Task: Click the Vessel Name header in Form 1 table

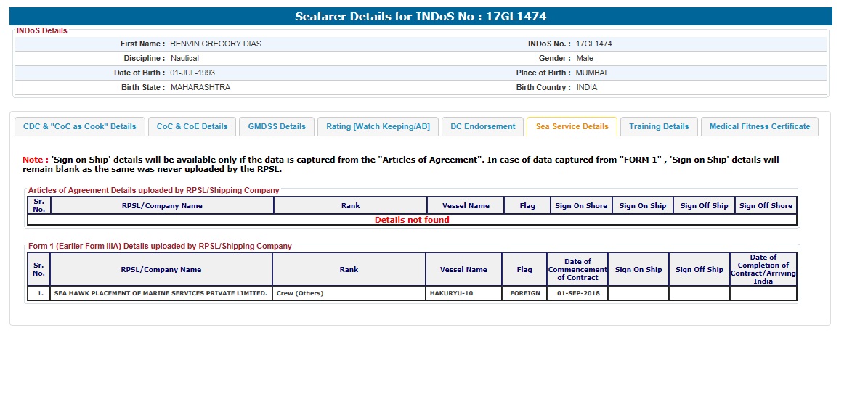Action: (x=463, y=270)
